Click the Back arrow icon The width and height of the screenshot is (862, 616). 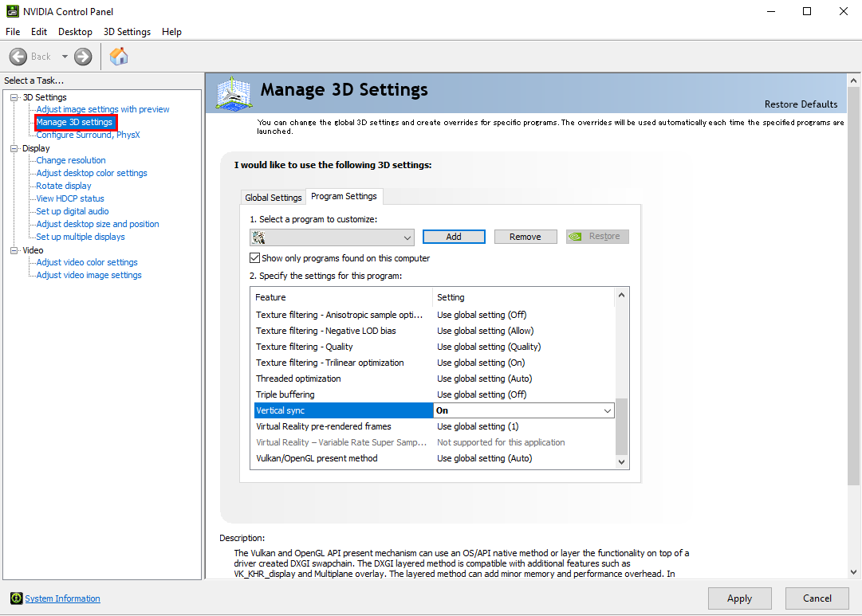(18, 57)
